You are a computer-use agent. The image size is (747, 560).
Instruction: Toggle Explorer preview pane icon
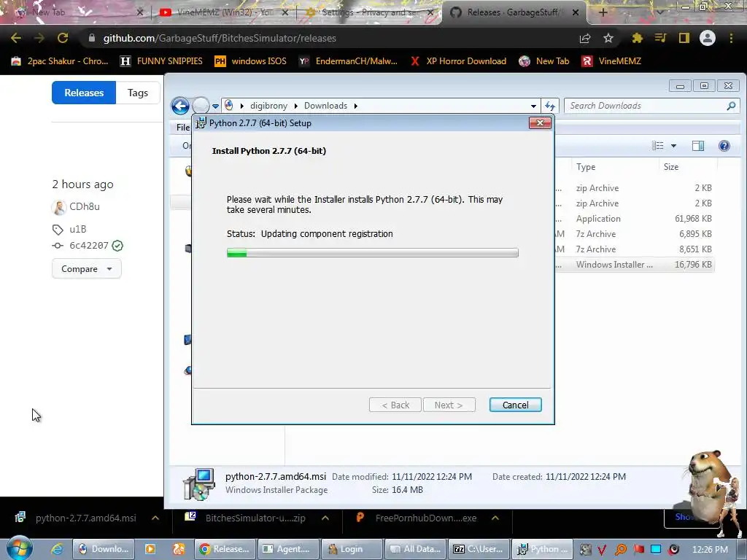click(x=698, y=146)
